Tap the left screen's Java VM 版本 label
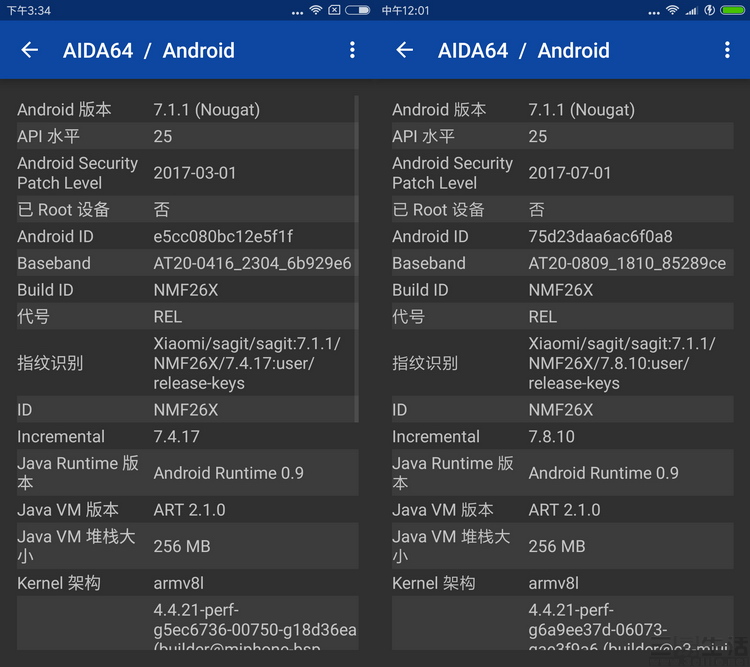 point(67,510)
